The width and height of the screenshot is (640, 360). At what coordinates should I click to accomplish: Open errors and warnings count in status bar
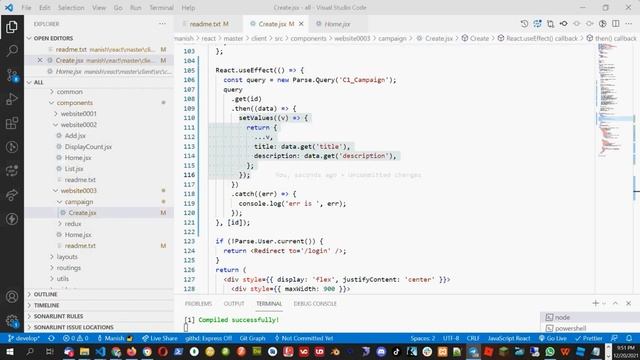click(76, 338)
